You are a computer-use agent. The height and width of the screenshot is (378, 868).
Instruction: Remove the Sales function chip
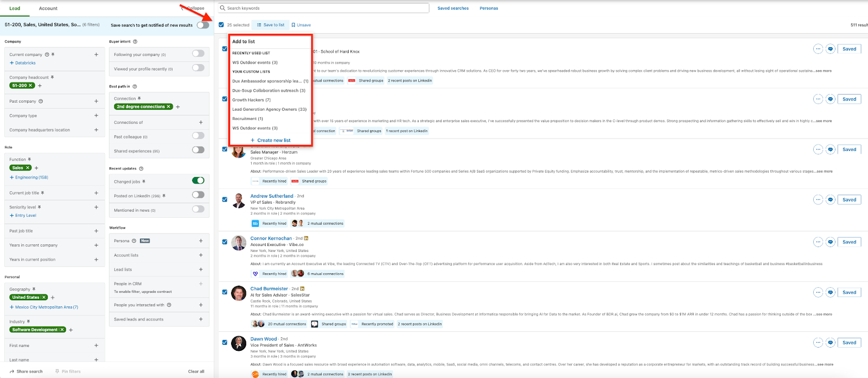[27, 168]
